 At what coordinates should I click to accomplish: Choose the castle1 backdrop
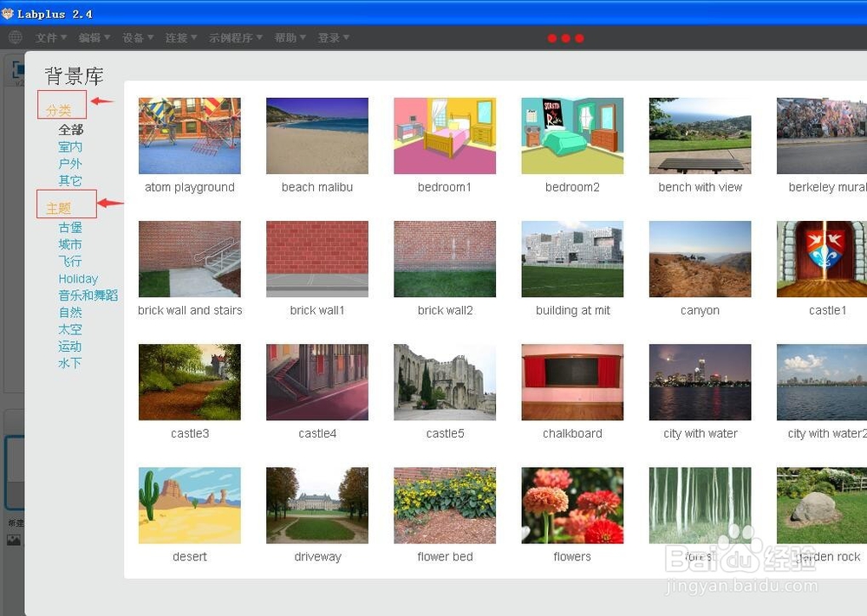(x=822, y=259)
